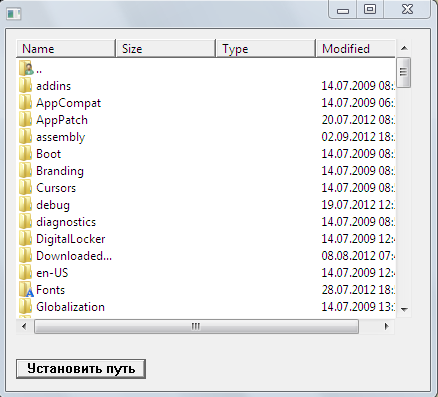Click the vertical scrollbar thumb
438x397 pixels.
404,72
